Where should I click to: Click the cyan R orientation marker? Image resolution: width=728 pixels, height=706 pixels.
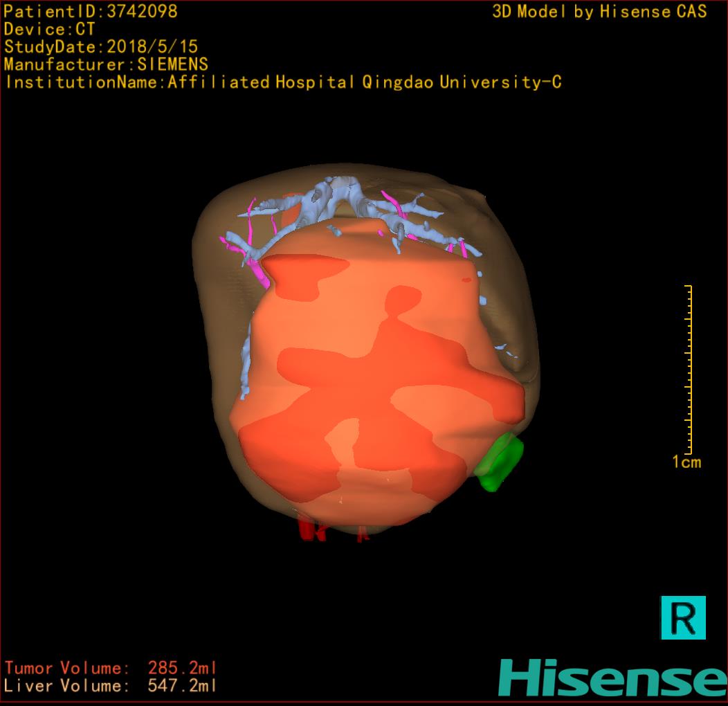pos(683,617)
